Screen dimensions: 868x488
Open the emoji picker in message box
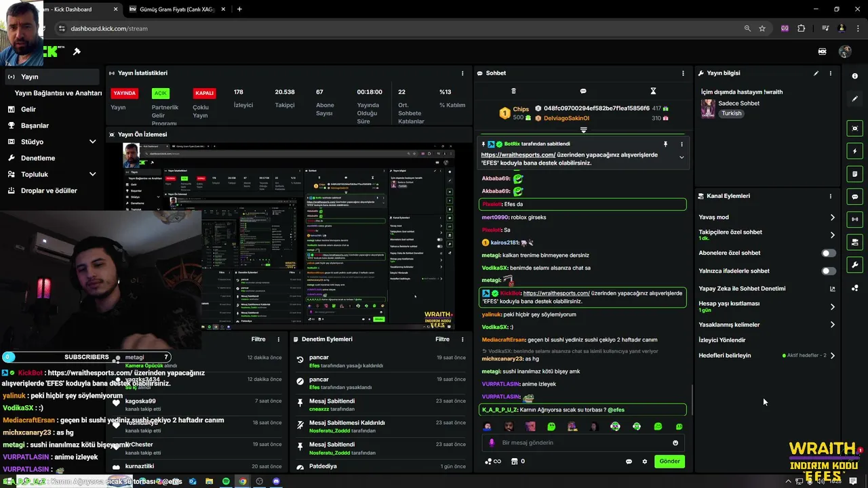coord(675,443)
